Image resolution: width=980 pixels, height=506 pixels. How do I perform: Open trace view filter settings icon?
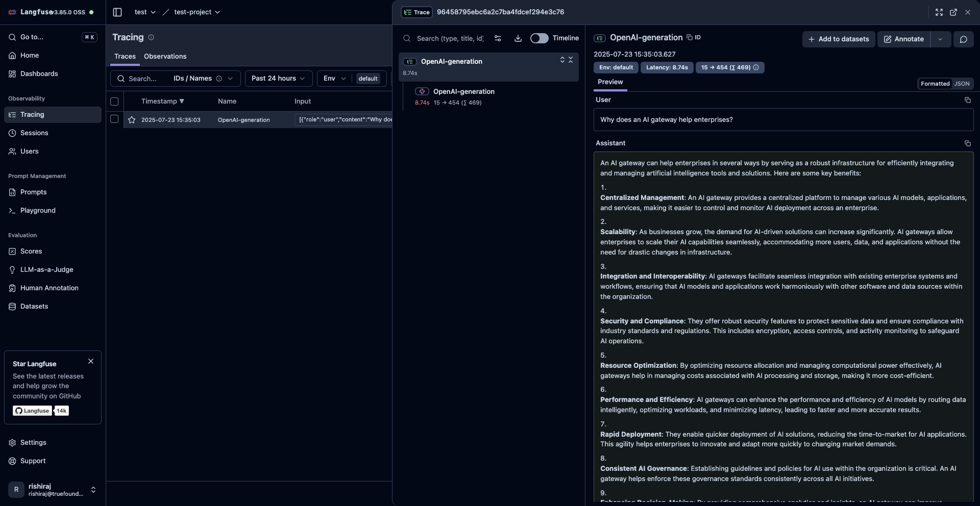pos(498,38)
